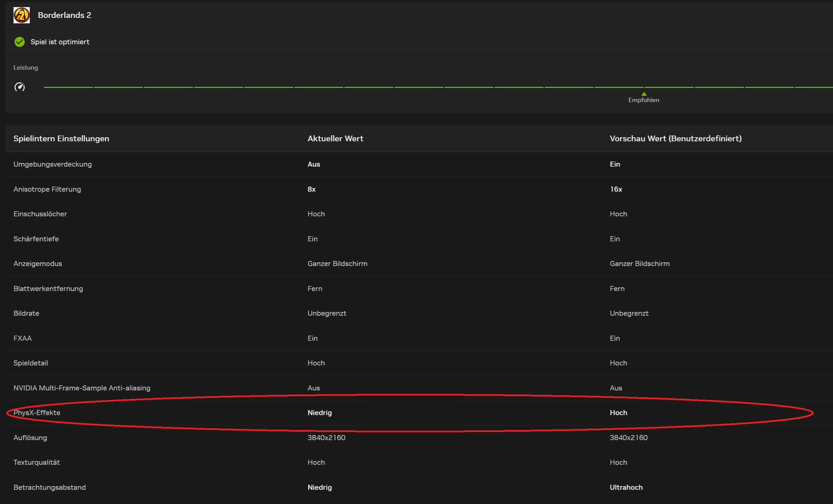833x504 pixels.
Task: Click preview value 'Unbegrenzt' for Bildrate
Action: coord(629,313)
